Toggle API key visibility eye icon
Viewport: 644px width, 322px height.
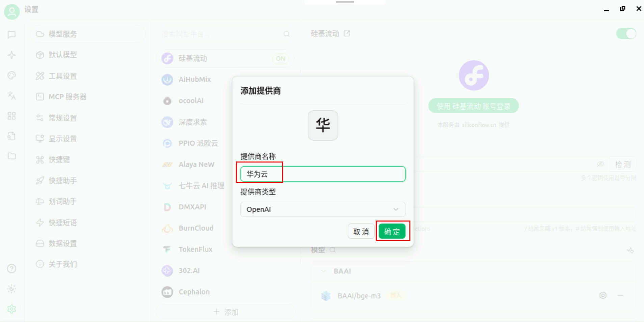click(600, 164)
